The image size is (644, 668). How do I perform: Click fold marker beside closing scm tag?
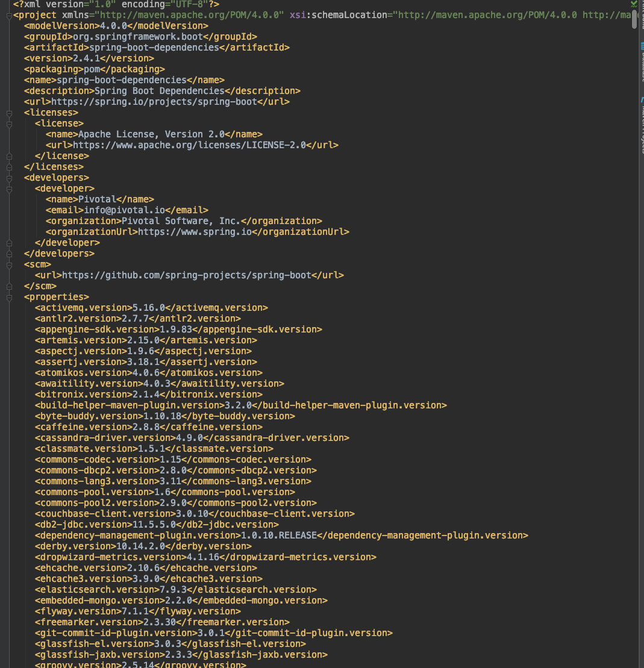click(9, 287)
